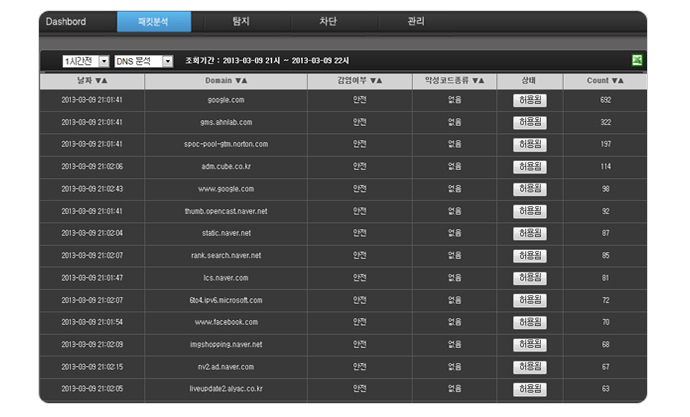Expand the 1시간전 time range dropdown
690x417 pixels.
[x=86, y=61]
